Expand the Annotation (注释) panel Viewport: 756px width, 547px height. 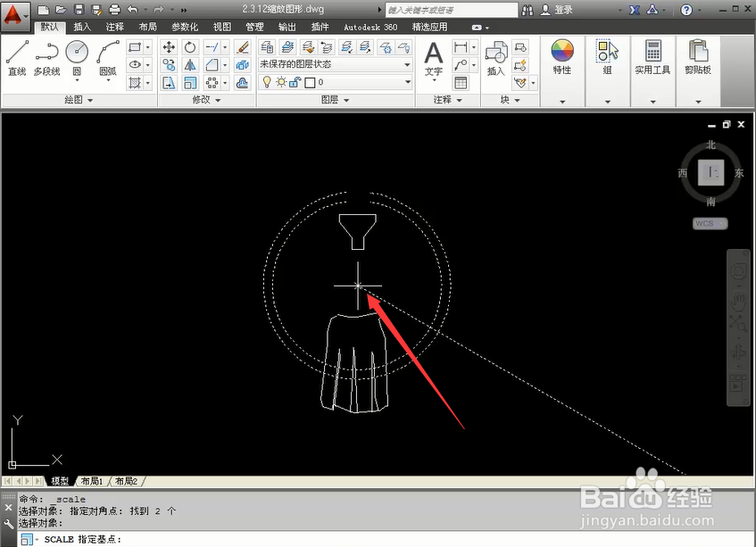click(x=448, y=100)
